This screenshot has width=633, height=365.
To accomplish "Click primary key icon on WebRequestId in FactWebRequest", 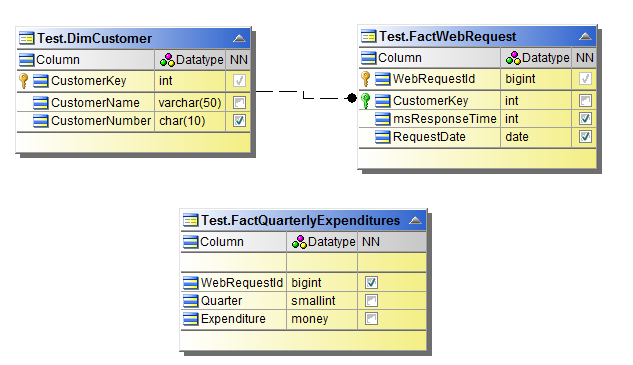I will point(366,79).
